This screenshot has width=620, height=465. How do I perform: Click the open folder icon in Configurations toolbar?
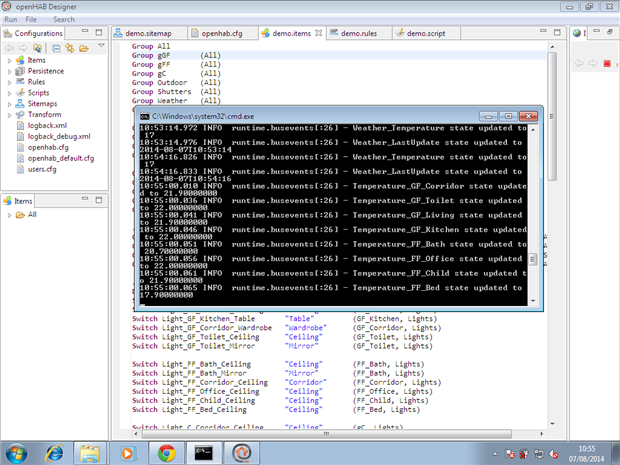point(85,47)
